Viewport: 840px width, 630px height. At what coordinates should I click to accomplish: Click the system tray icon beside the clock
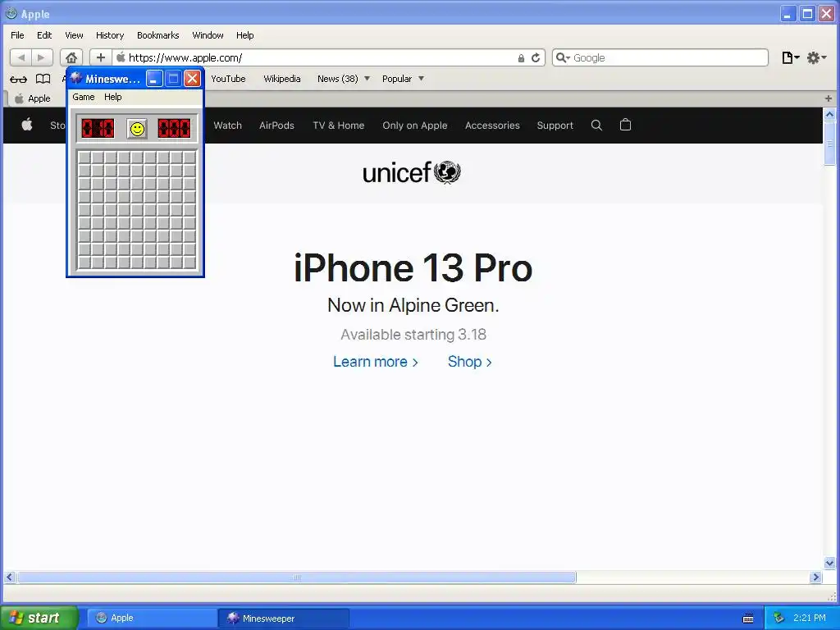point(779,618)
